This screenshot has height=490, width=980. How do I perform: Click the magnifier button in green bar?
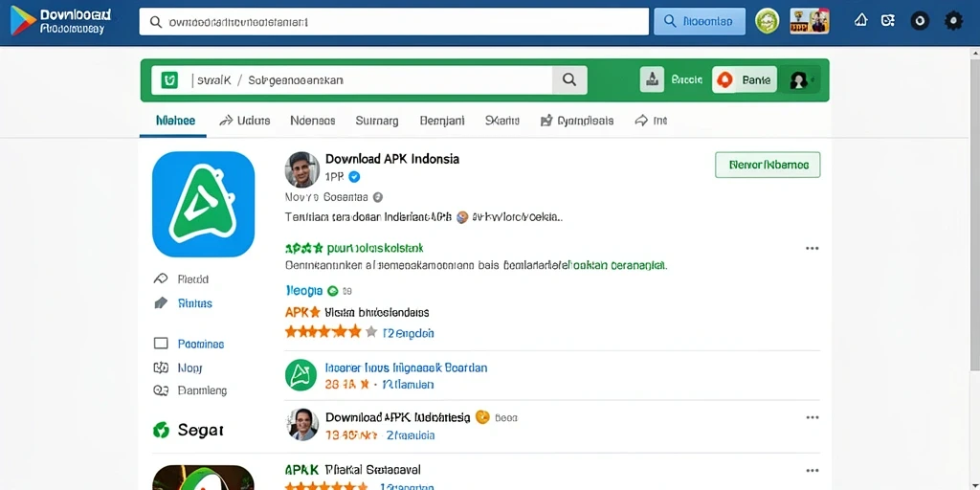pos(569,80)
